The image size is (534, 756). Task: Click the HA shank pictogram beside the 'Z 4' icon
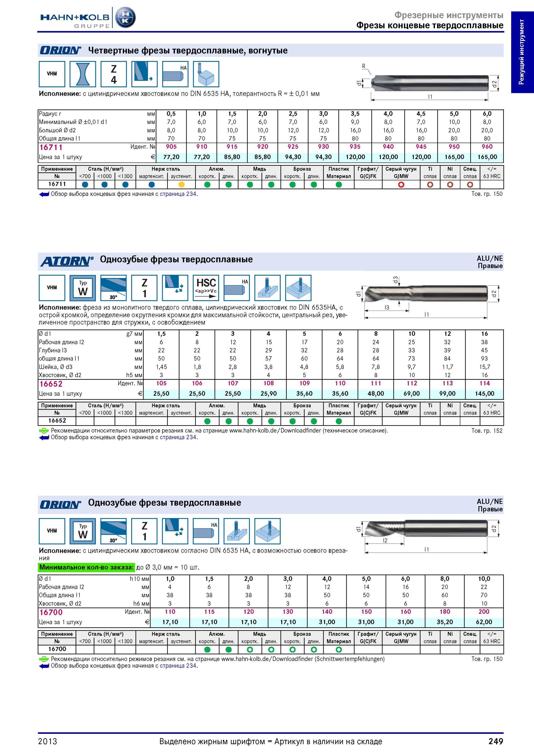(x=175, y=74)
